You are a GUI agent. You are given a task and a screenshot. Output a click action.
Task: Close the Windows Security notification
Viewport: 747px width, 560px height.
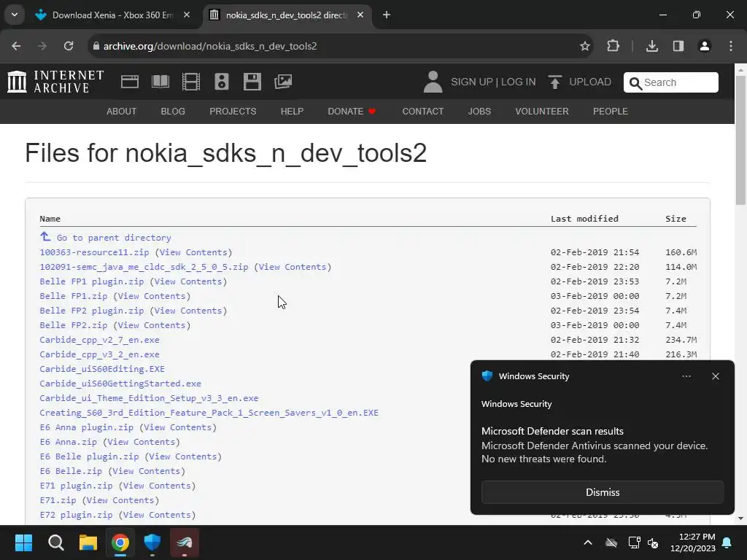click(715, 376)
